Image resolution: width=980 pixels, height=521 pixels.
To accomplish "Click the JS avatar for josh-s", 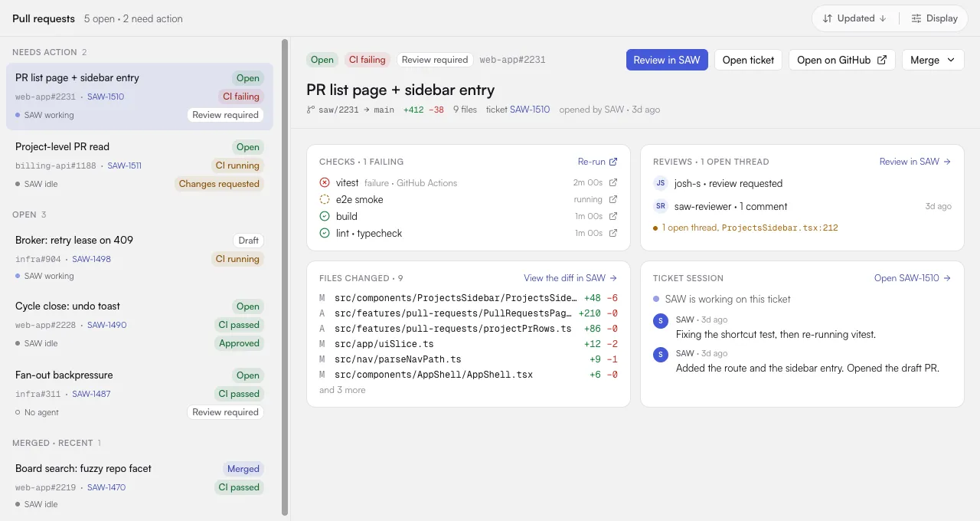I will click(661, 183).
